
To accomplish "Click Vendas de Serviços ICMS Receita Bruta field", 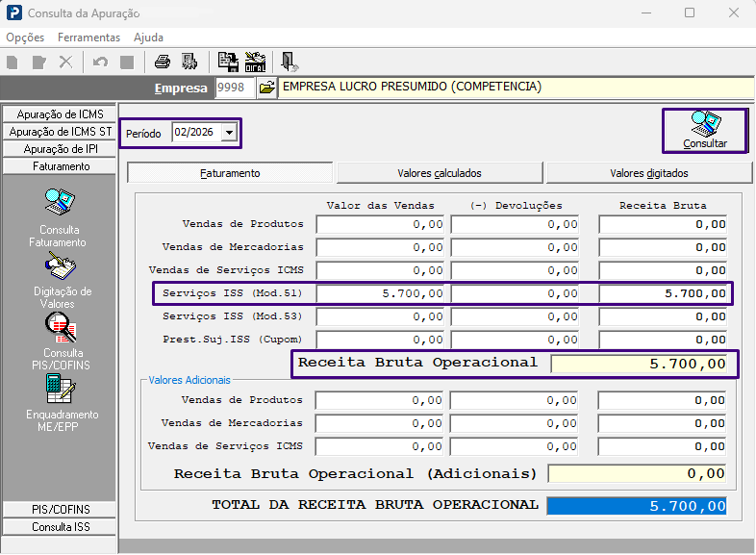I will tap(664, 270).
